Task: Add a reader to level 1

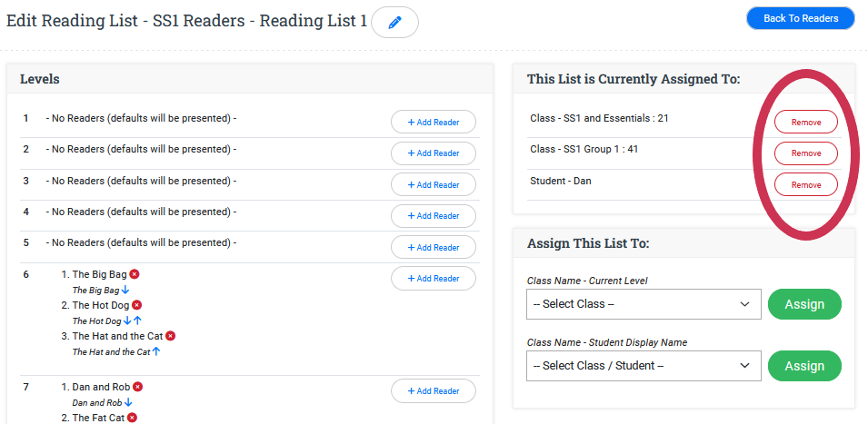Action: coord(433,123)
